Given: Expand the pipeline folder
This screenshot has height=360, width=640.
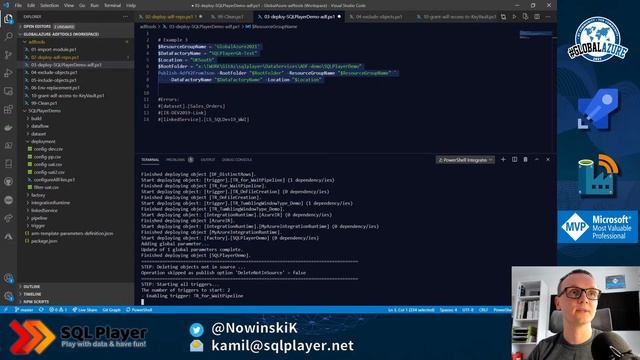Looking at the screenshot, I should (x=76, y=218).
